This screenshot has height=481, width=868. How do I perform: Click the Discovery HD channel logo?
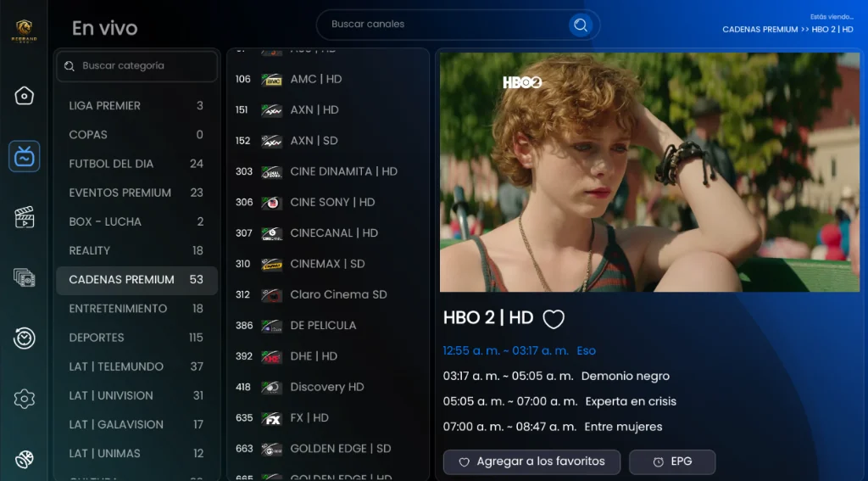click(272, 387)
